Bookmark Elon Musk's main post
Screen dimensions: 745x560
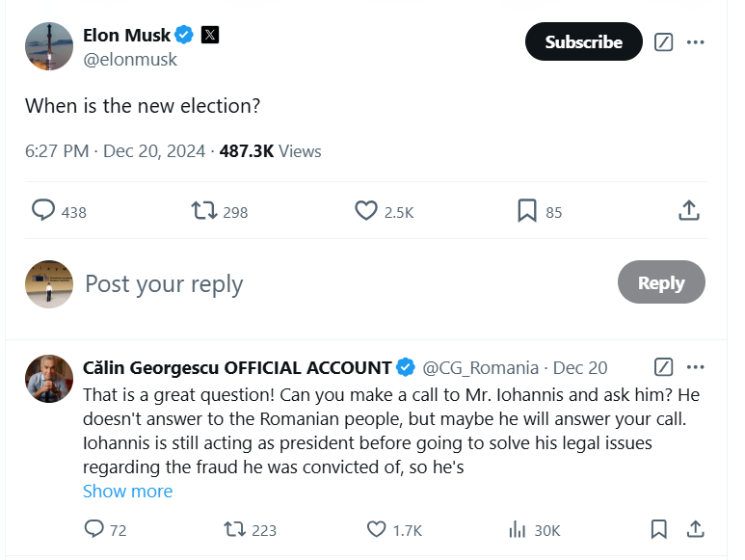(526, 211)
